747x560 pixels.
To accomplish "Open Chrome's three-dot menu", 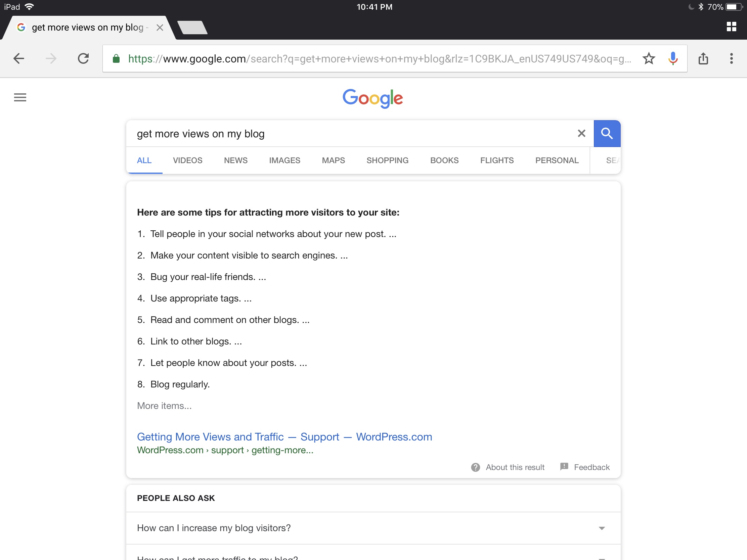I will pos(731,59).
